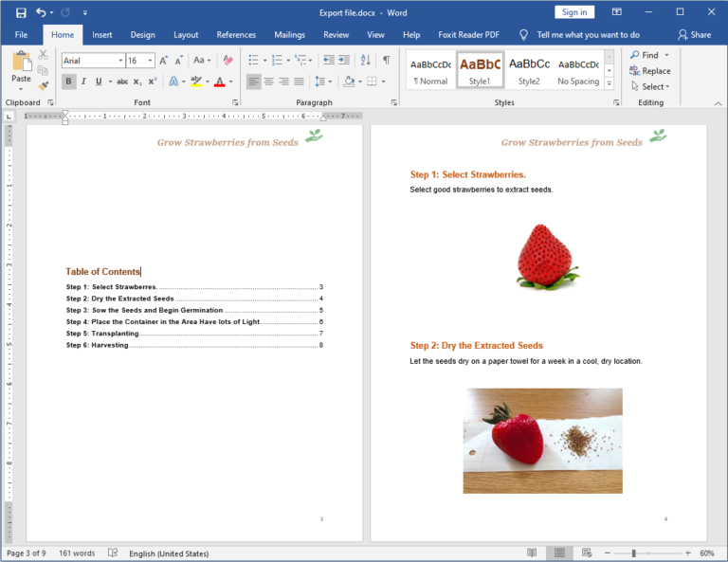This screenshot has height=562, width=728.
Task: Click Step 3 table of contents entry
Action: point(194,310)
